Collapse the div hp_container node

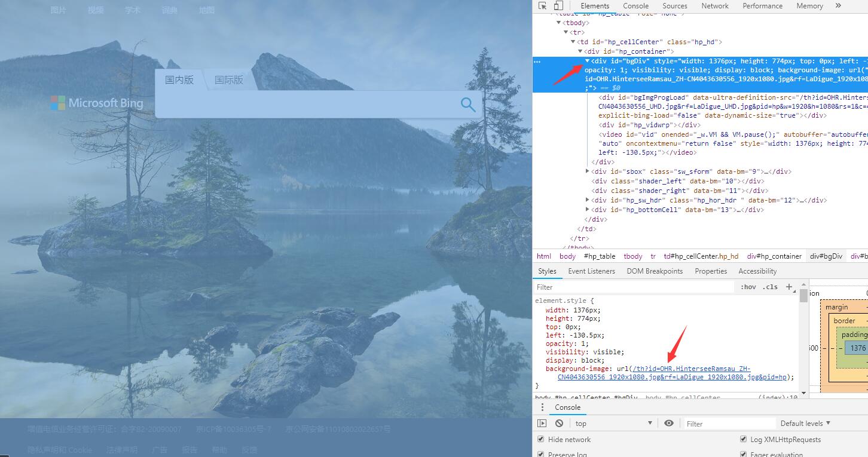coord(580,51)
